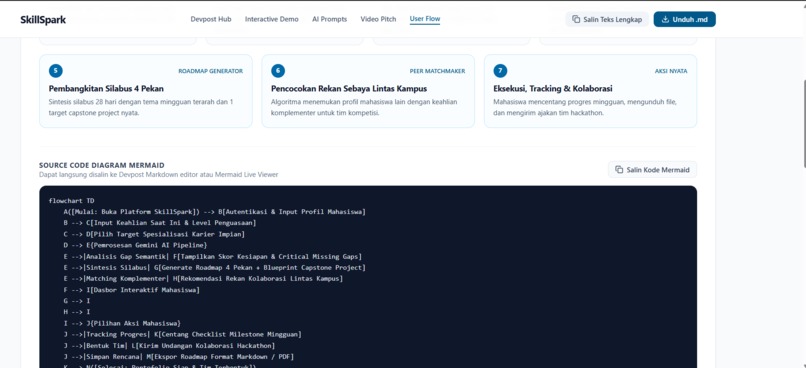This screenshot has height=368, width=806.
Task: Click the code line 'H --> I'
Action: [77, 312]
